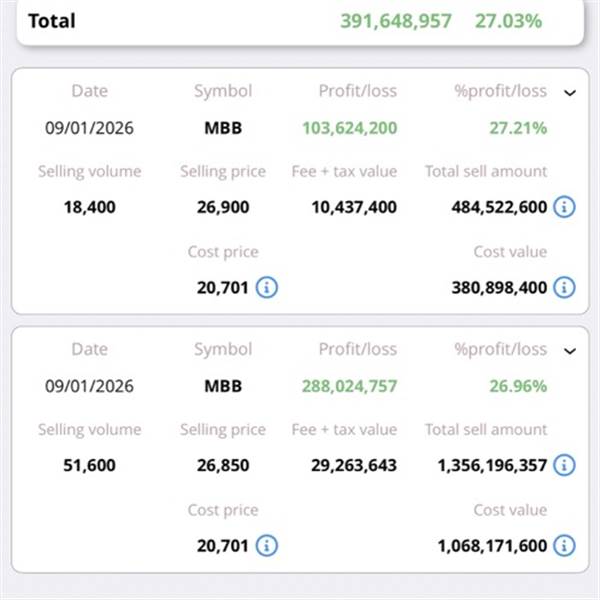Click the 27.21% profit percentage
600x600 pixels.
pyautogui.click(x=518, y=128)
